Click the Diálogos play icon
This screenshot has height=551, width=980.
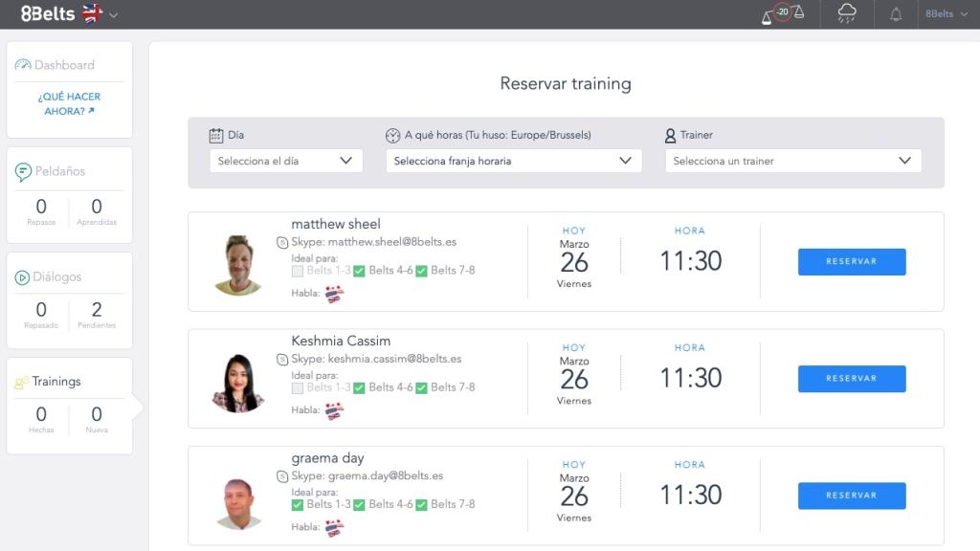pyautogui.click(x=22, y=277)
